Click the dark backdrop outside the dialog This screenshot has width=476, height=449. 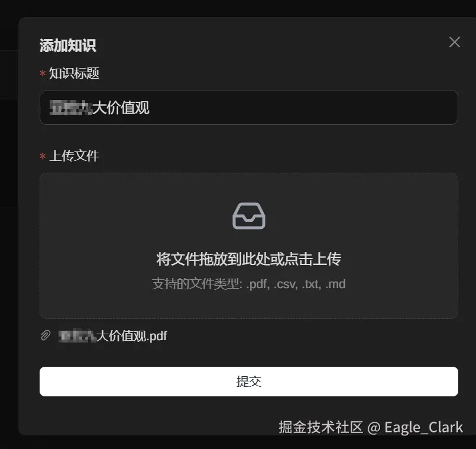tap(8, 273)
